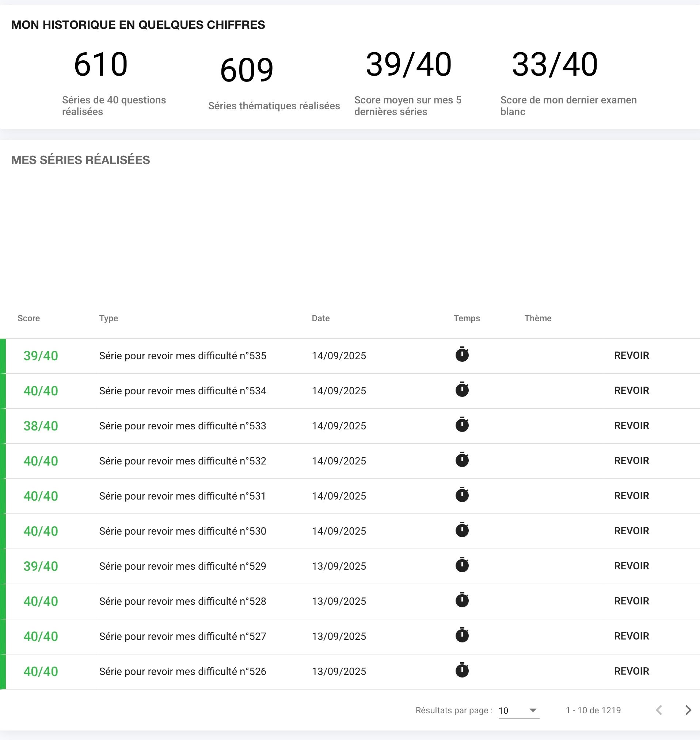Go to next page of results

688,710
